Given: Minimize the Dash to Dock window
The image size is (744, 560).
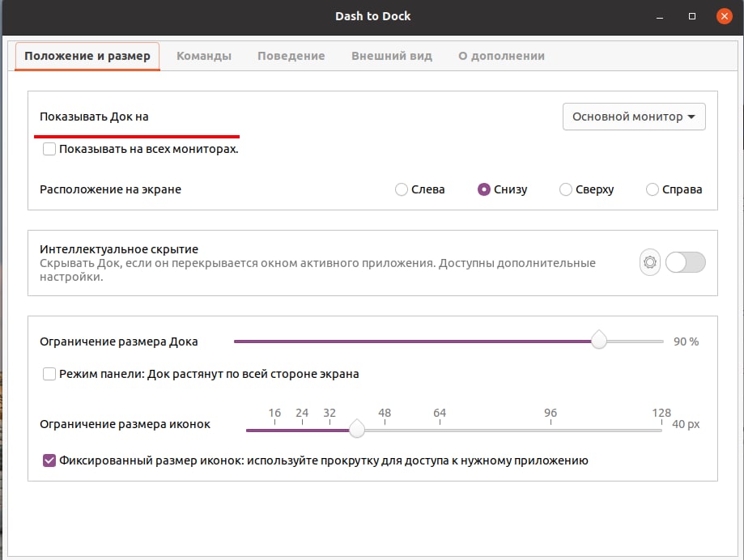Looking at the screenshot, I should [660, 18].
